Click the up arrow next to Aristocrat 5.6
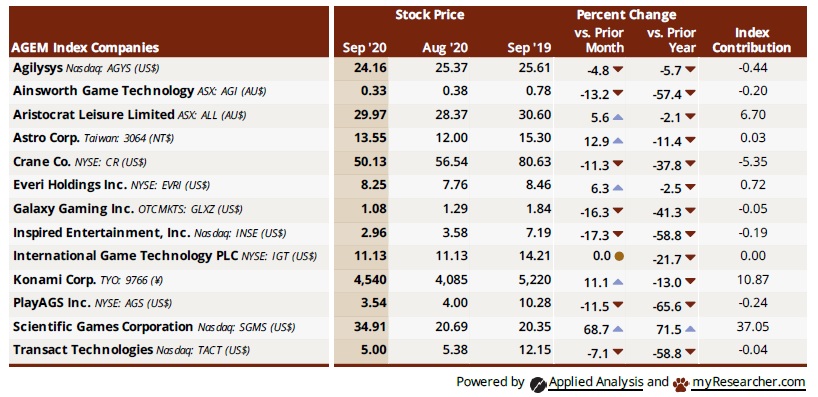This screenshot has width=818, height=397. [618, 117]
